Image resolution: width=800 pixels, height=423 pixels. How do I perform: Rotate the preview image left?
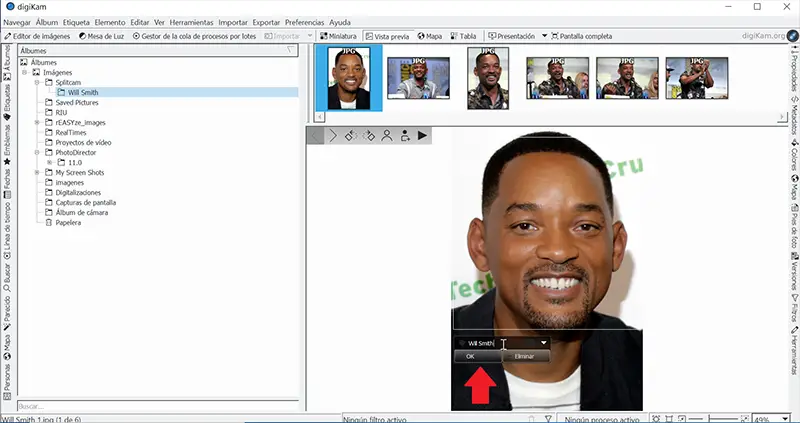pyautogui.click(x=351, y=136)
